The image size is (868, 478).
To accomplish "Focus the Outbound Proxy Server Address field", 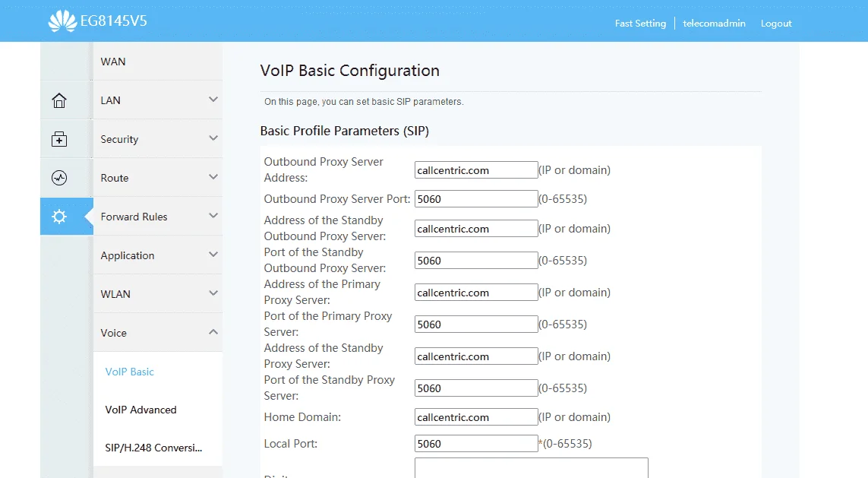I will tap(476, 170).
